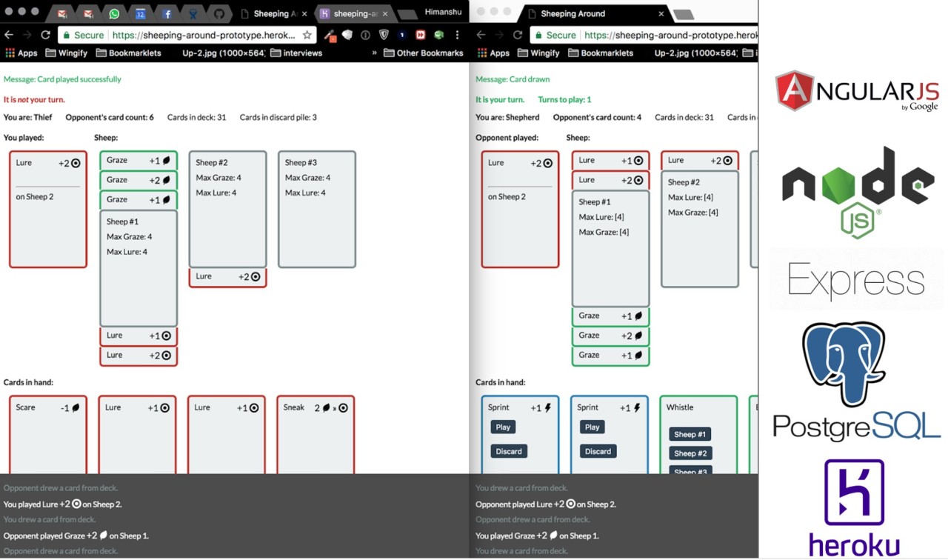Click the address bar in right window

click(x=644, y=35)
